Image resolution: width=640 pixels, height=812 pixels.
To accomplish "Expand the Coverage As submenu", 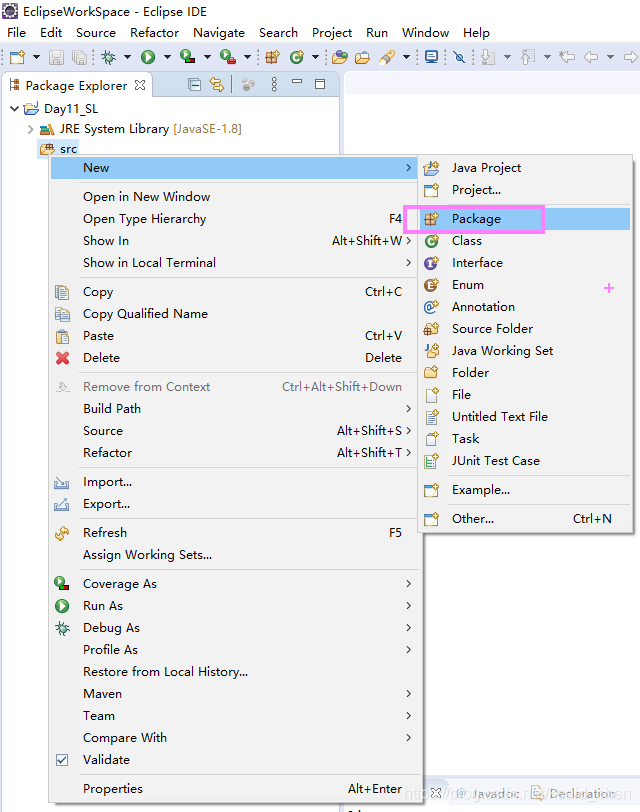I will pyautogui.click(x=234, y=584).
